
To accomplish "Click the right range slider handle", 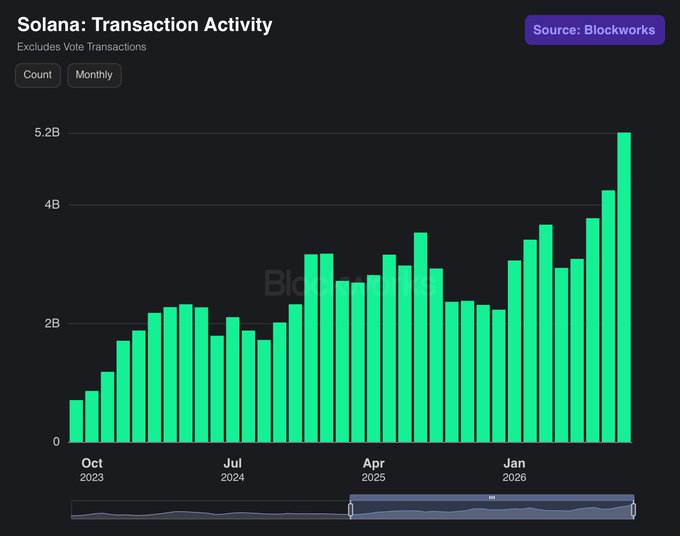I will tap(634, 510).
